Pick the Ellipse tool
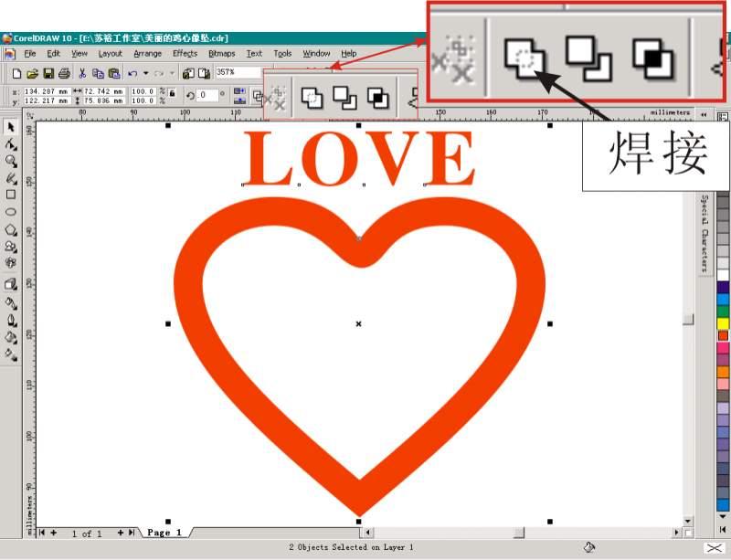The width and height of the screenshot is (731, 560). [11, 212]
